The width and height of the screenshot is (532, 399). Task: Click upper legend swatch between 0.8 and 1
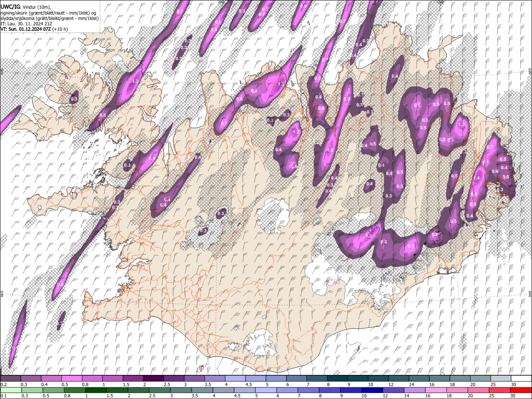tap(92, 378)
